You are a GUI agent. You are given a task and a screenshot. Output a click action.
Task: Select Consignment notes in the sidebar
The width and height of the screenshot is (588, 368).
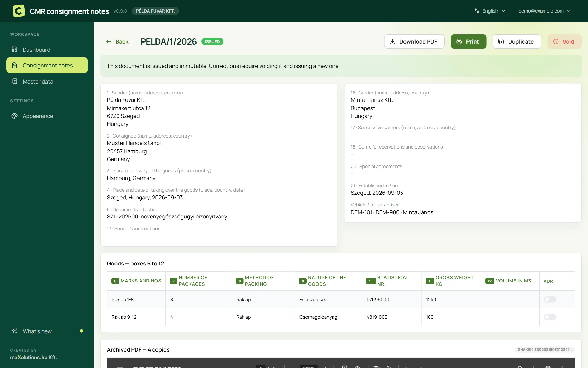pos(47,65)
